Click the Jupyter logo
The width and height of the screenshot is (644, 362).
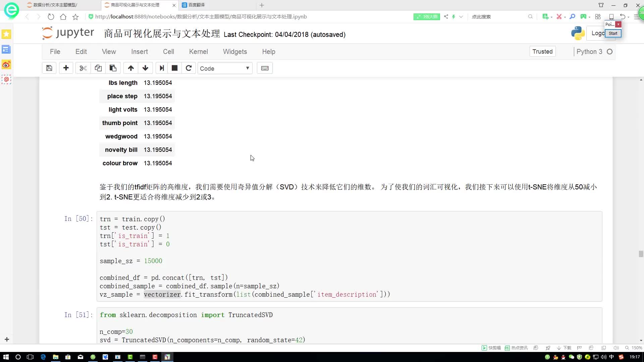(68, 33)
